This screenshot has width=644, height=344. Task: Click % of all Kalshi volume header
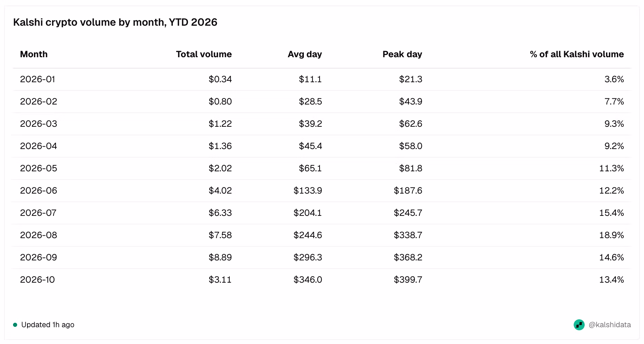[x=577, y=54]
